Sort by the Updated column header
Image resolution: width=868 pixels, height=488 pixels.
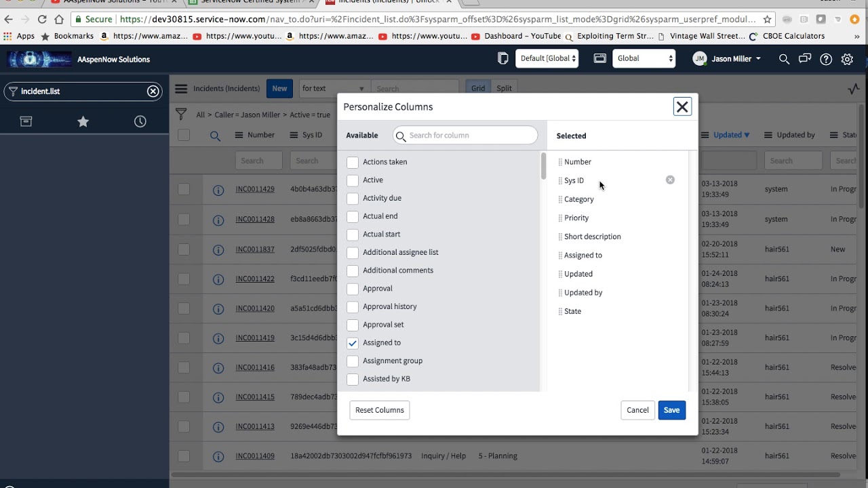727,135
